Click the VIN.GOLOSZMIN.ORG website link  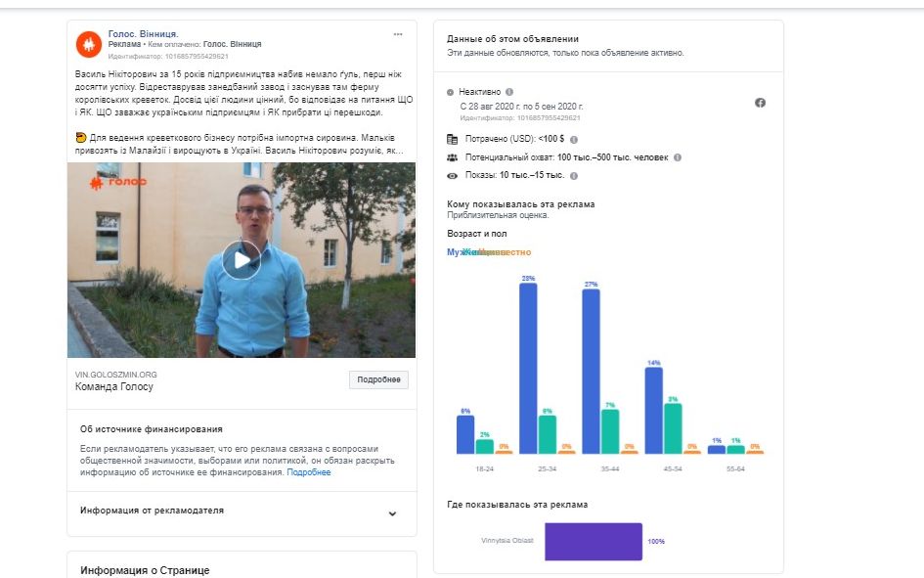(116, 374)
